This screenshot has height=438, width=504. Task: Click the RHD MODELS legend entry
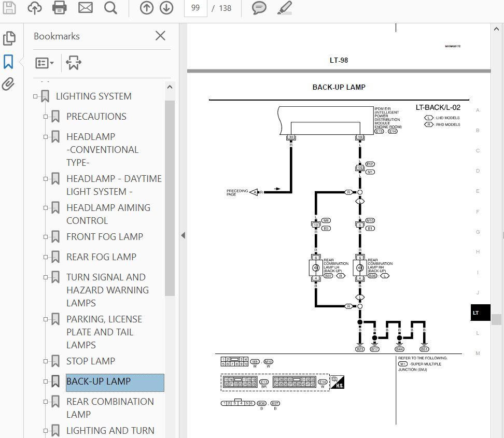point(442,124)
